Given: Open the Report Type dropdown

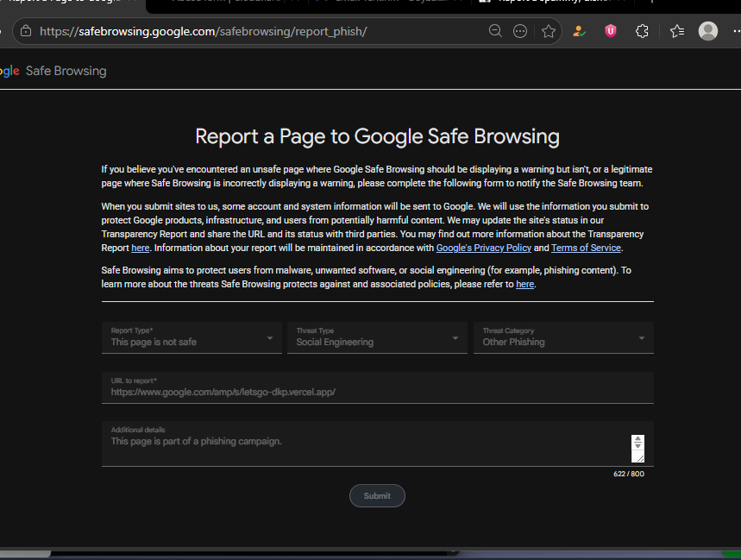Looking at the screenshot, I should [x=192, y=337].
